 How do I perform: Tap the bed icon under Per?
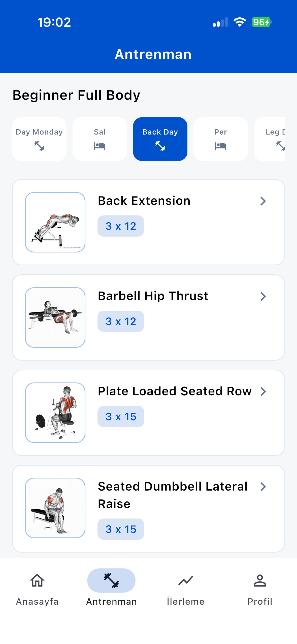(x=221, y=146)
